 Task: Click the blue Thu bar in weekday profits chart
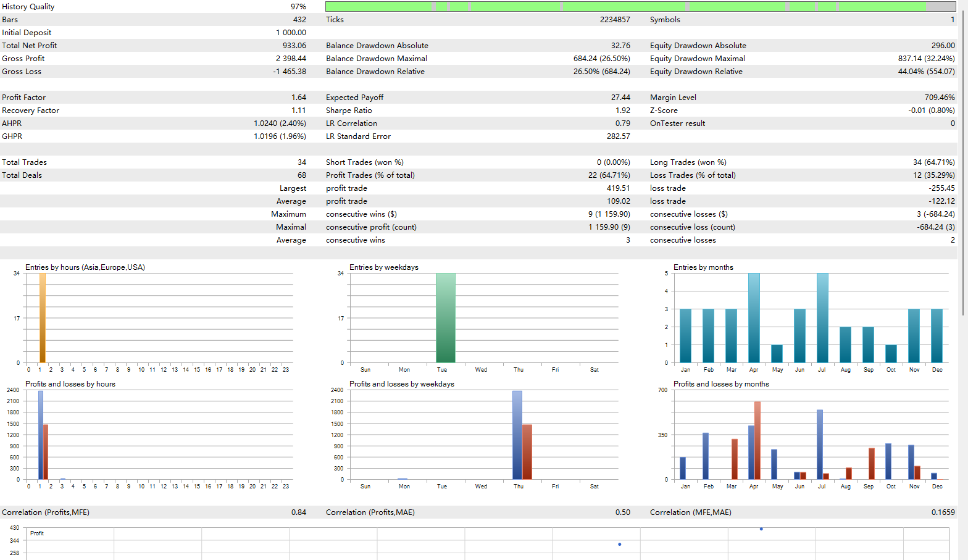[x=517, y=435]
